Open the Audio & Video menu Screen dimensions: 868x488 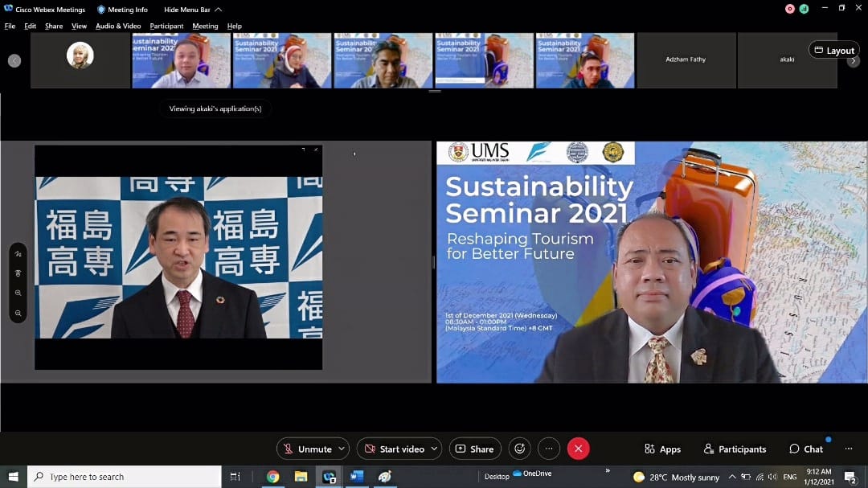coord(118,26)
